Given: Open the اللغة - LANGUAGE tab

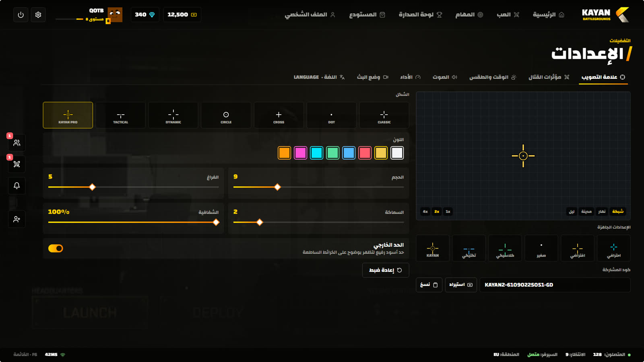Looking at the screenshot, I should [x=319, y=77].
